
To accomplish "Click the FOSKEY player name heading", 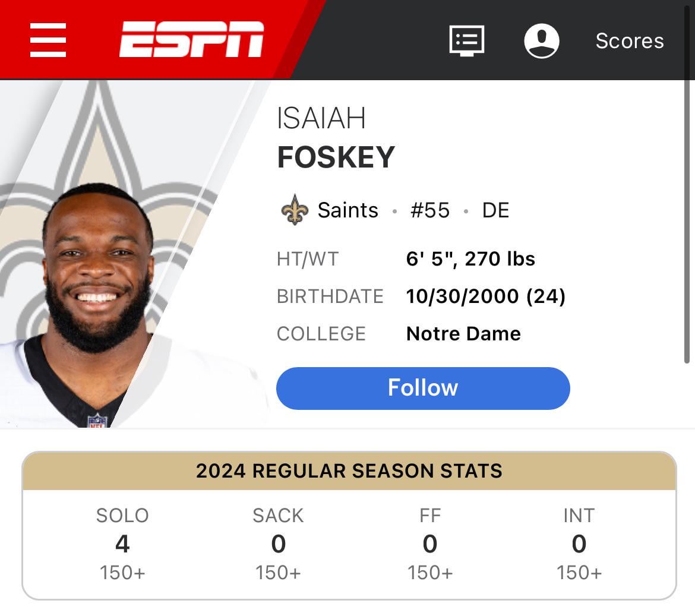I will click(336, 157).
